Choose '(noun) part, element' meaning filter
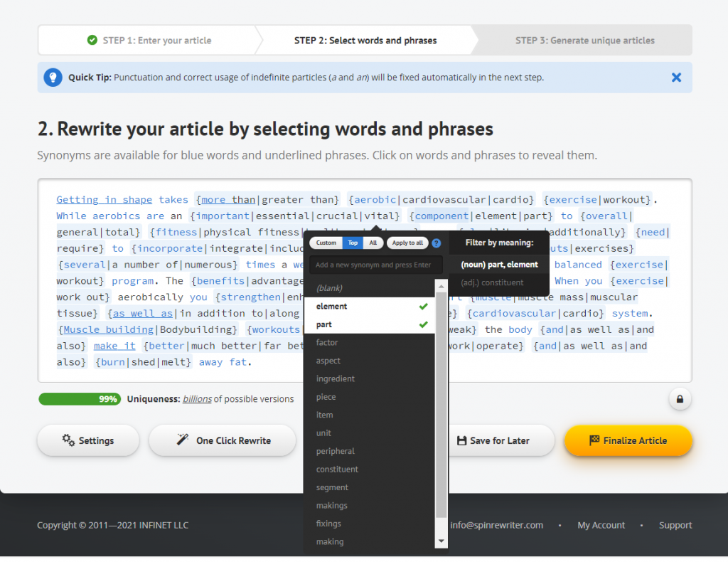Screen dimensions: 728x562 pyautogui.click(x=499, y=265)
